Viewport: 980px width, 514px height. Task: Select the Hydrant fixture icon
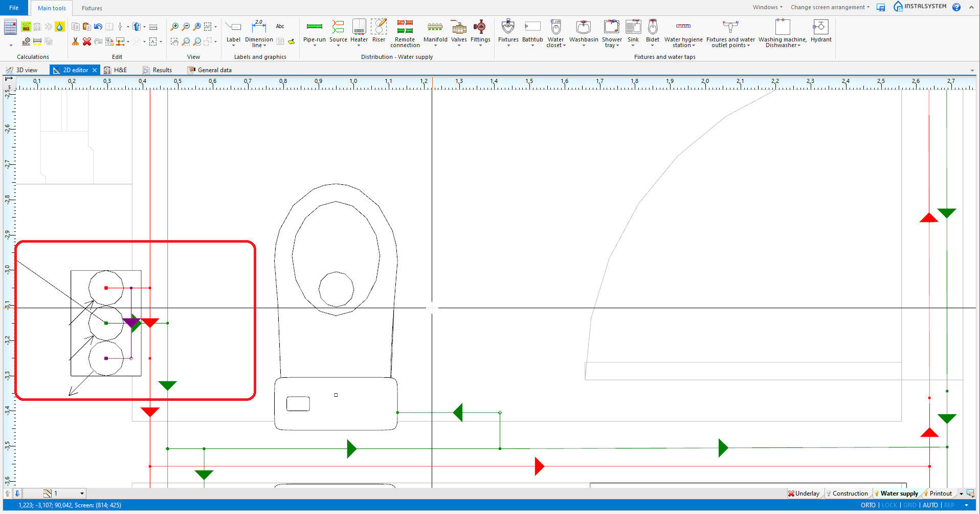[820, 27]
